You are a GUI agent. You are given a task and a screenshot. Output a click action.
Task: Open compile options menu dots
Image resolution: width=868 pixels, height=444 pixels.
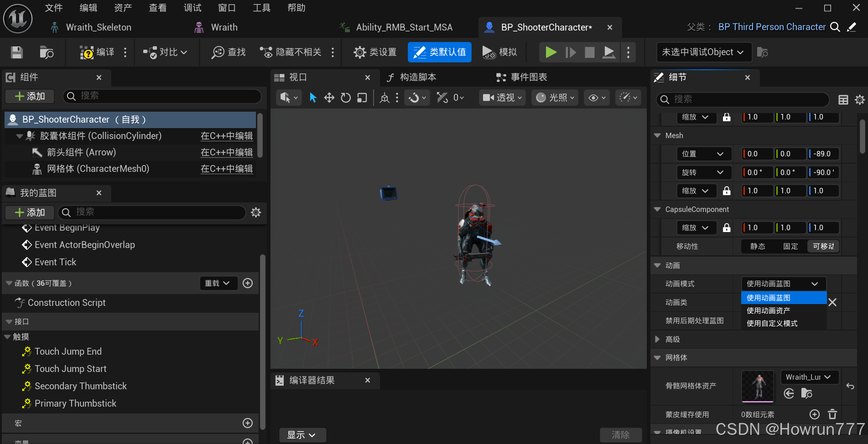tap(125, 52)
